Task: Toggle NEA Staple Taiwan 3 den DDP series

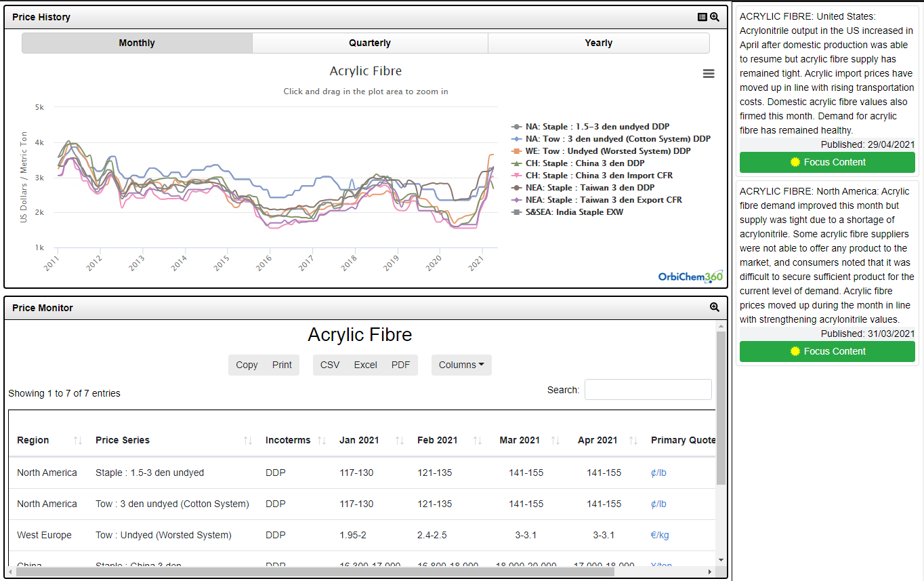Action: (582, 188)
